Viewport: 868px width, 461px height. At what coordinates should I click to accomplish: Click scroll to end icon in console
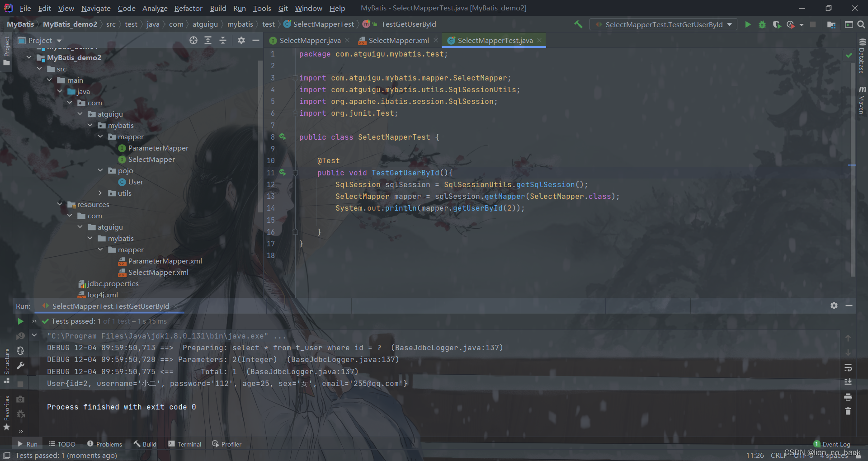click(848, 382)
